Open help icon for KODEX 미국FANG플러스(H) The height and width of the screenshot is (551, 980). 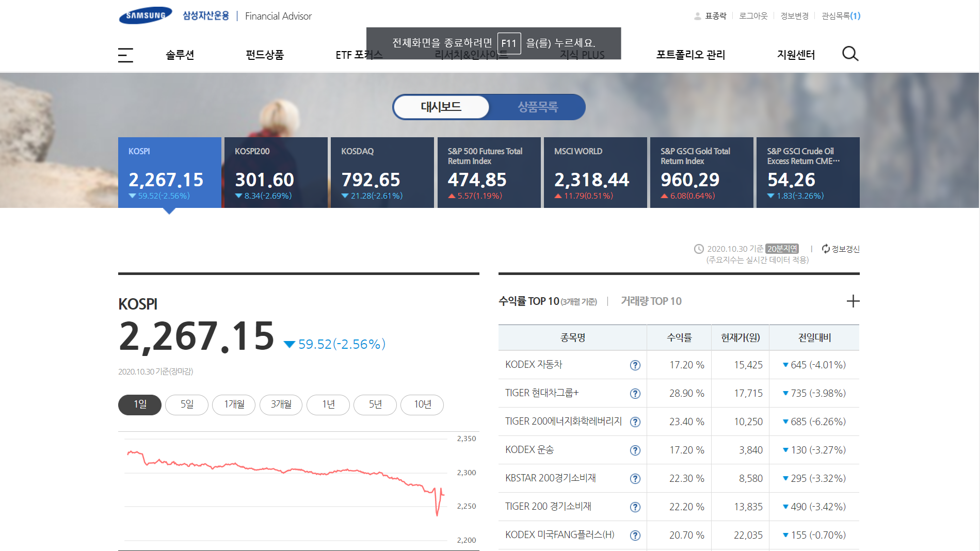[x=635, y=536]
